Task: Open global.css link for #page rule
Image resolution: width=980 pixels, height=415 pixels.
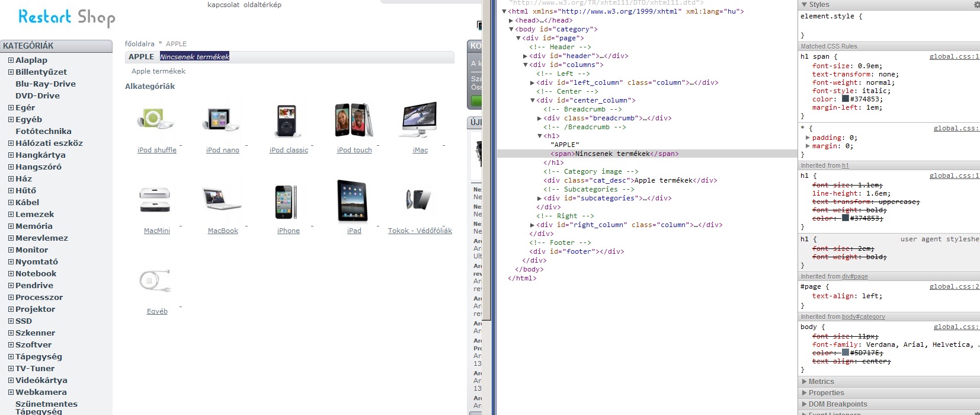Action: (x=954, y=286)
